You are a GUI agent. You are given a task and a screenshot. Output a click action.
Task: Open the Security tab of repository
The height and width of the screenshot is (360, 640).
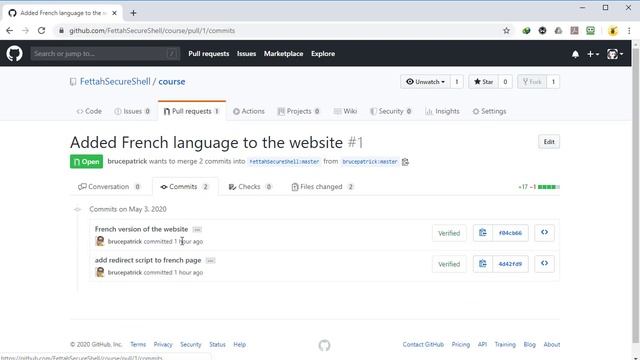point(391,111)
